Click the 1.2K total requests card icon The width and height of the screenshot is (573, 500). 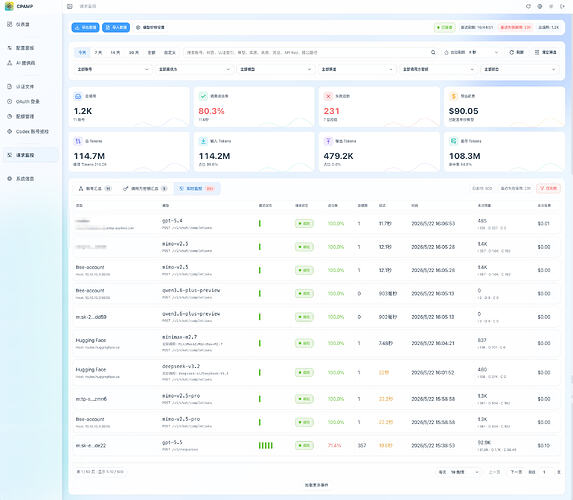(78, 96)
